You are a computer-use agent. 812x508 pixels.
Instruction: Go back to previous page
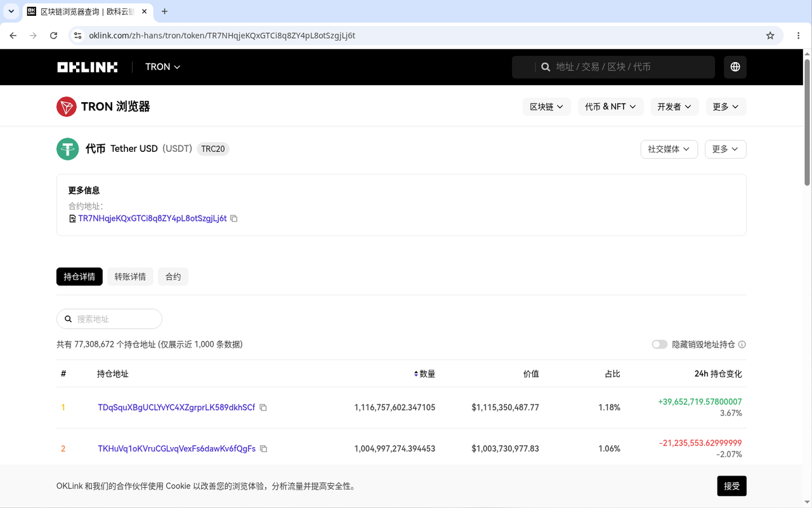pos(13,36)
